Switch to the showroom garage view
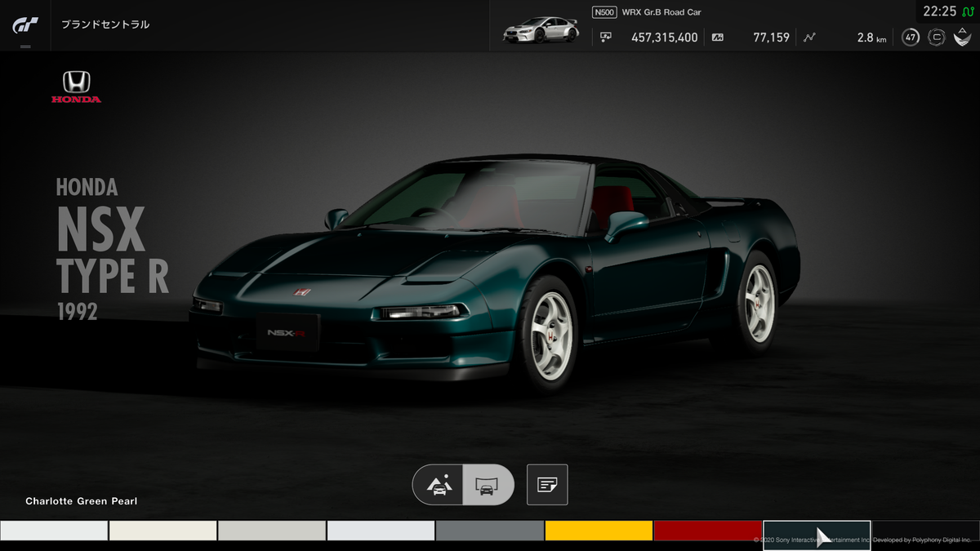 tap(488, 485)
